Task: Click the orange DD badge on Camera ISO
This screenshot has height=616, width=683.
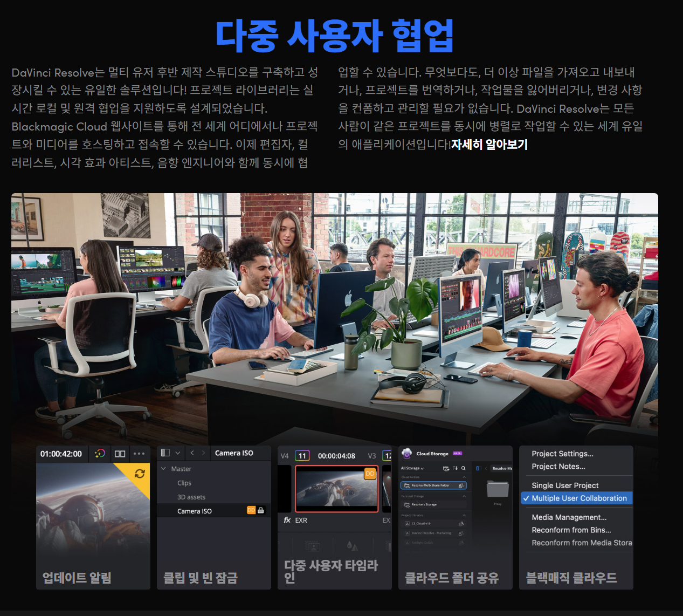Action: tap(251, 510)
